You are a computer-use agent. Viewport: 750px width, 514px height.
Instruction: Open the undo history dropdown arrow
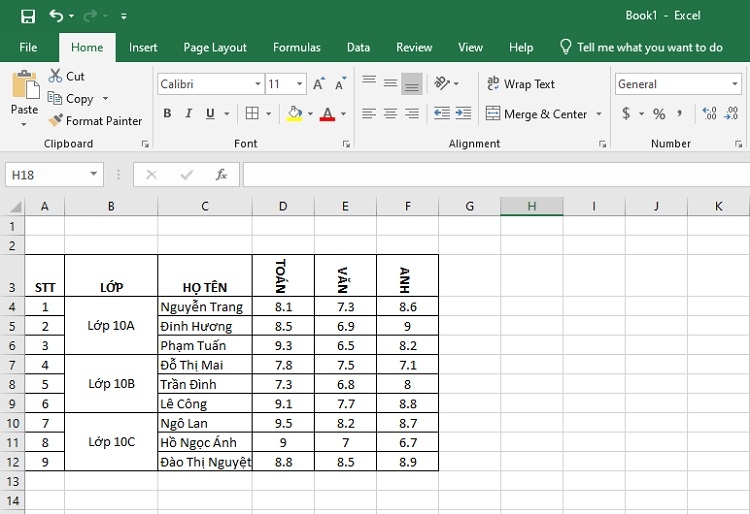[71, 16]
